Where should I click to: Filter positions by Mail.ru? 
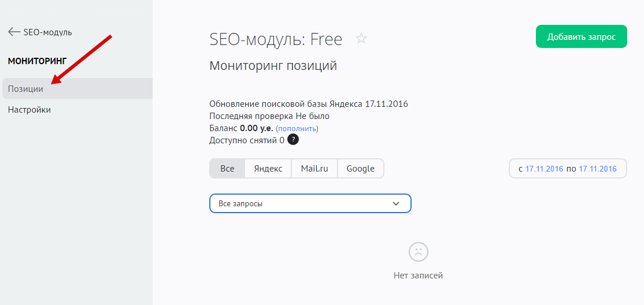[x=314, y=169]
